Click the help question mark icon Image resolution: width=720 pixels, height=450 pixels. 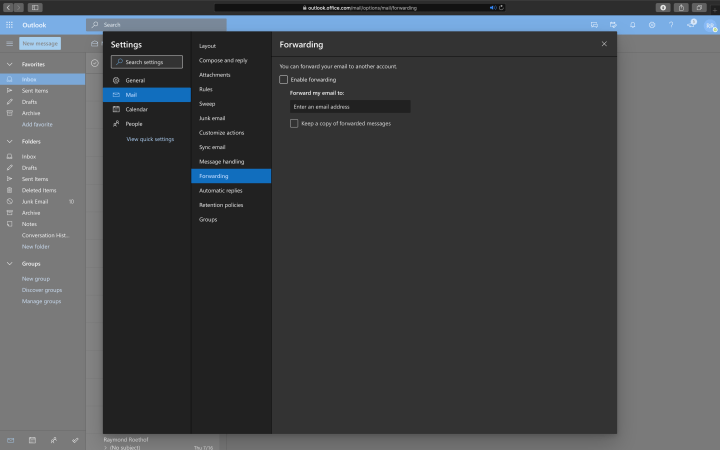671,24
